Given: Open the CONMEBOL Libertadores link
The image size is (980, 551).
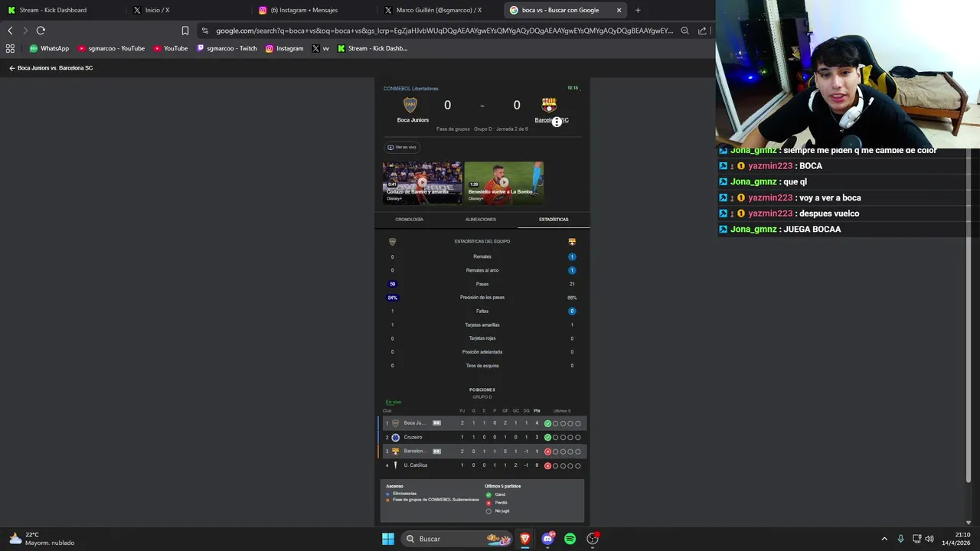Looking at the screenshot, I should click(x=411, y=89).
